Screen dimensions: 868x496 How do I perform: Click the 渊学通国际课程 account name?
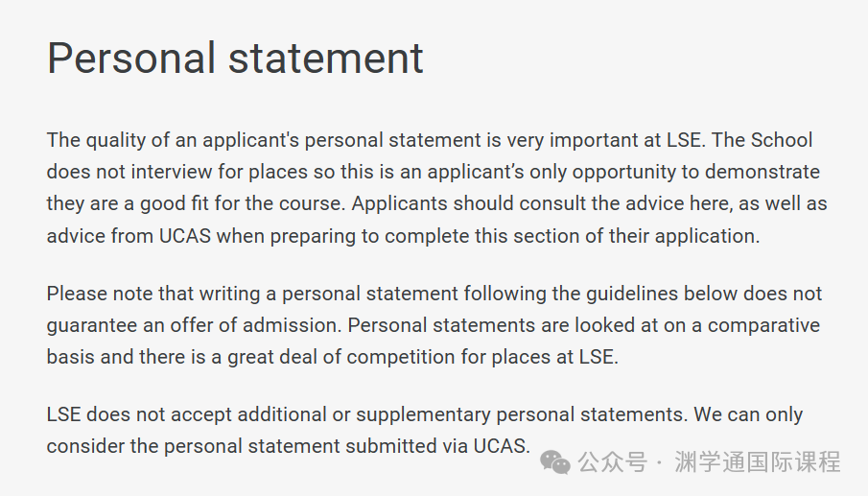pyautogui.click(x=757, y=462)
